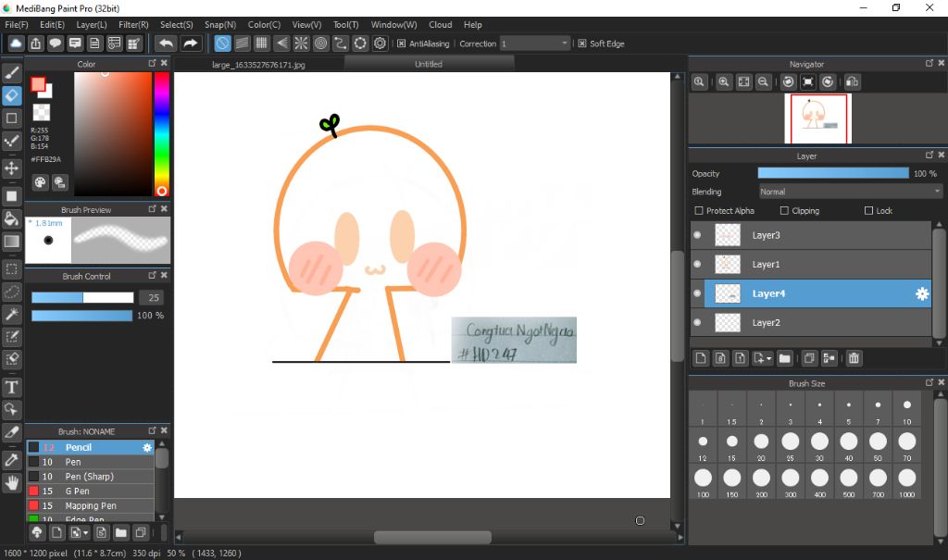This screenshot has width=948, height=560.
Task: Toggle the Soft Edge checkbox
Action: 582,44
